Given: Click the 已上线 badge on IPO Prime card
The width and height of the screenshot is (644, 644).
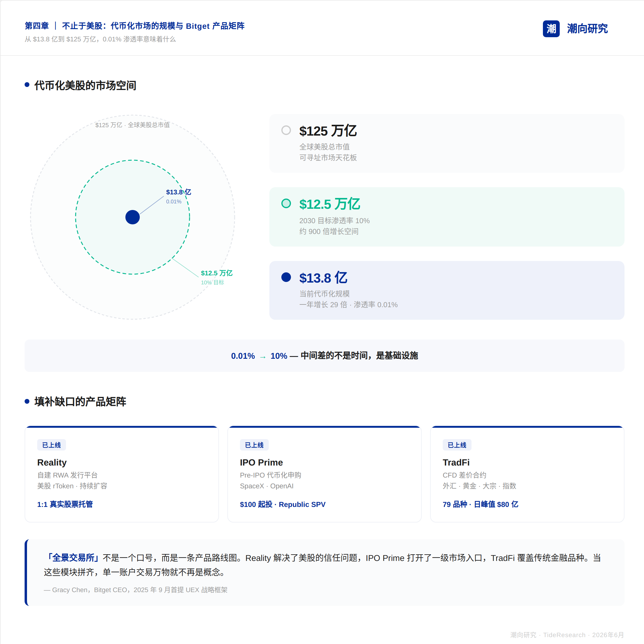Looking at the screenshot, I should pos(254,445).
